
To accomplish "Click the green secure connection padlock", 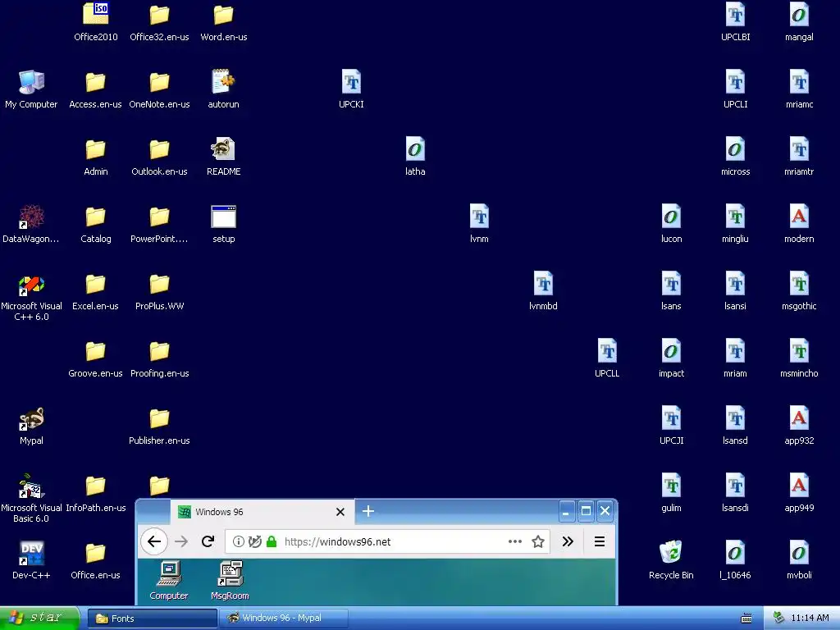I will 272,541.
